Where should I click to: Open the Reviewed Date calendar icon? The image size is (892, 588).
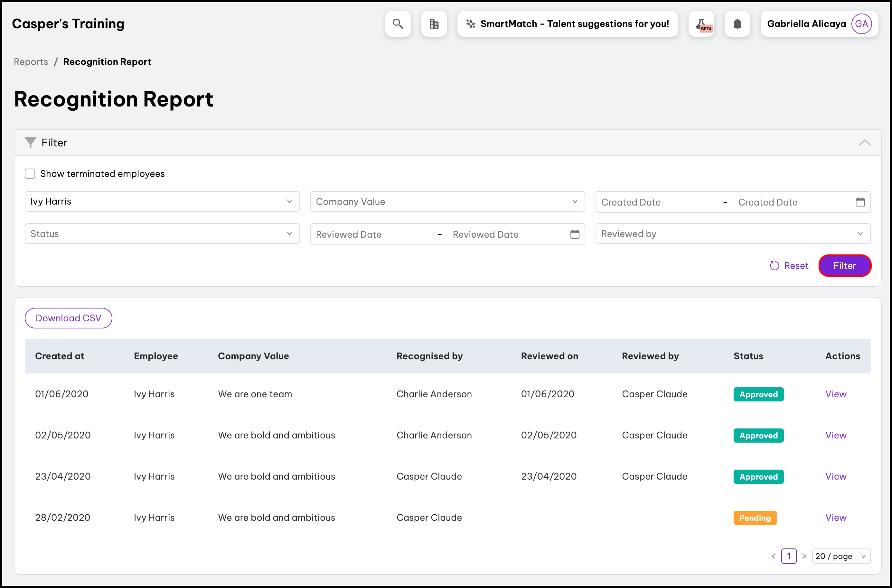(x=575, y=234)
